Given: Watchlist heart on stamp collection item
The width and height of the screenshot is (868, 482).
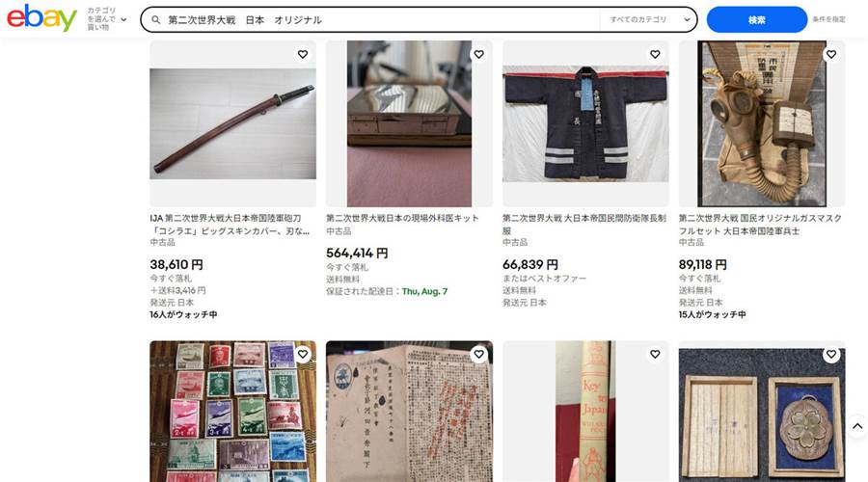Looking at the screenshot, I should tap(303, 354).
